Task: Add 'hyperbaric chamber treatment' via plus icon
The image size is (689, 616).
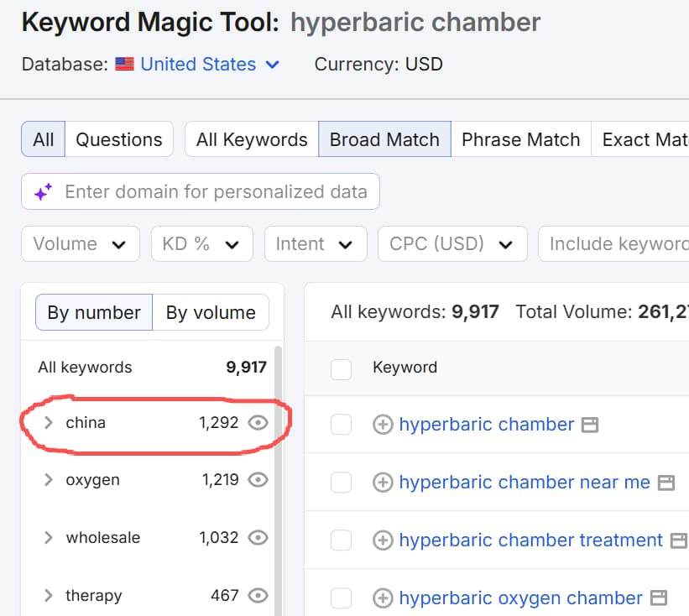Action: coord(383,540)
